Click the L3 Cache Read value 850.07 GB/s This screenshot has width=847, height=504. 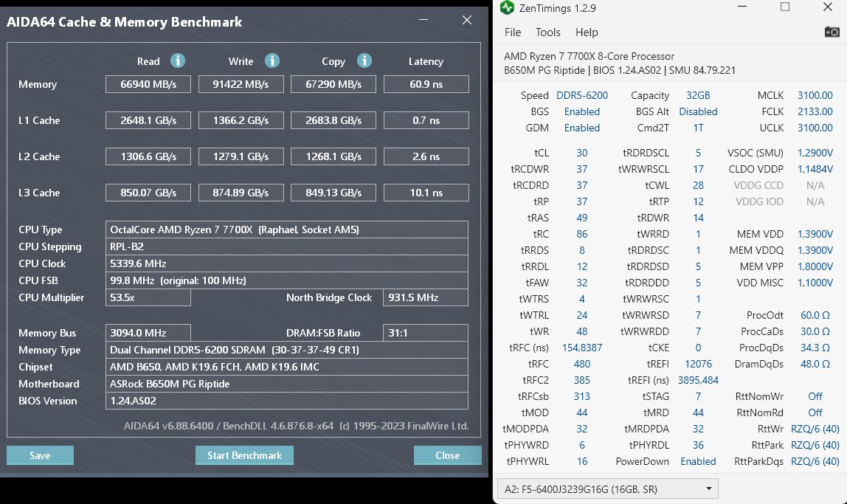148,193
